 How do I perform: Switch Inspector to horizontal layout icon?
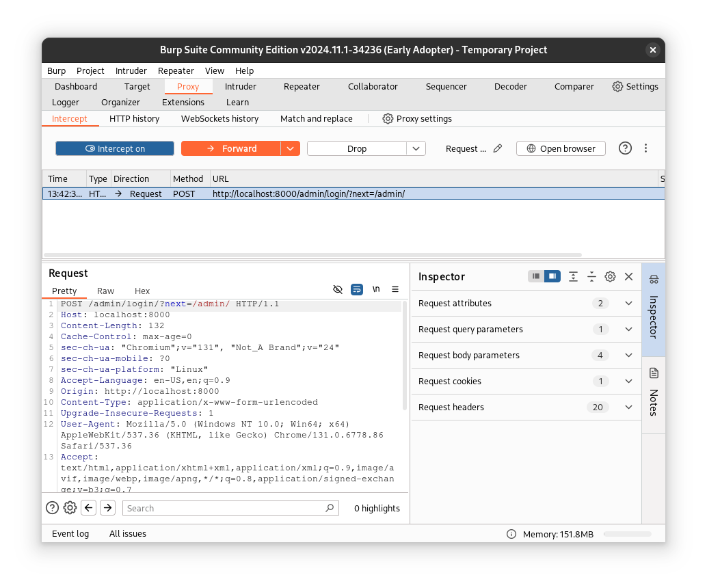click(x=535, y=276)
